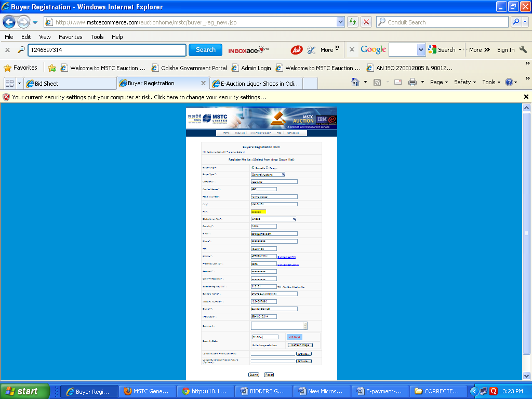Switch to E-Auction Liquor Shops tab

257,84
